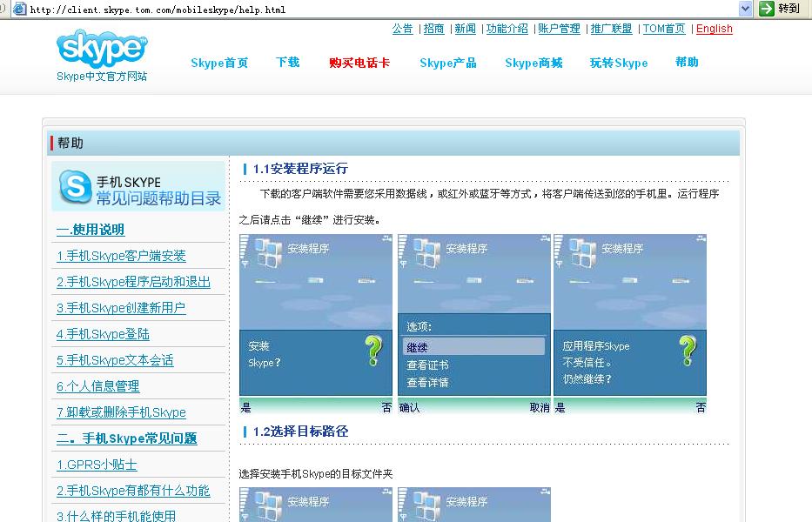The width and height of the screenshot is (812, 522).
Task: Click the 选项 继续 phone screenshot
Action: tap(473, 324)
